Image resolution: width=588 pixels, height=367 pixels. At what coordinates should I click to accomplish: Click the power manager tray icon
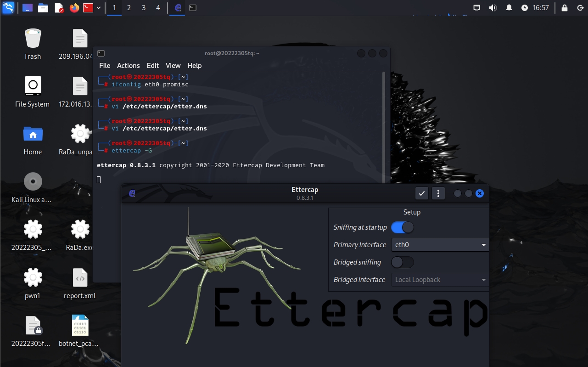click(525, 8)
